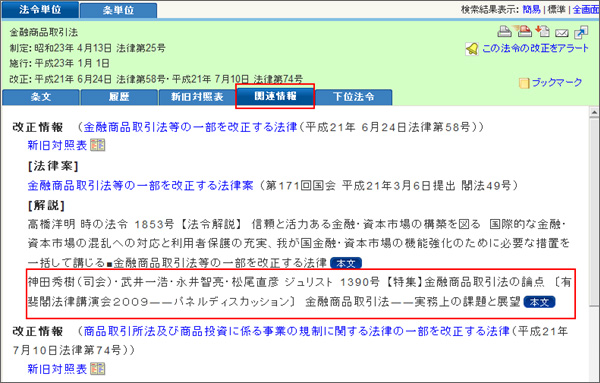This screenshot has height=383, width=600.
Task: Open in new window via blue arrow icon
Action: click(x=581, y=32)
